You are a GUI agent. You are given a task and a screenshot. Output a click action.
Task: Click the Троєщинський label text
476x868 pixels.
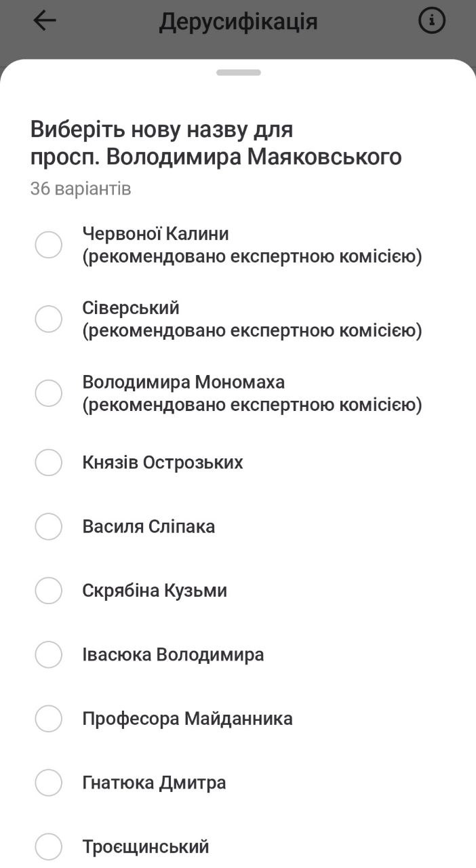pos(146,847)
